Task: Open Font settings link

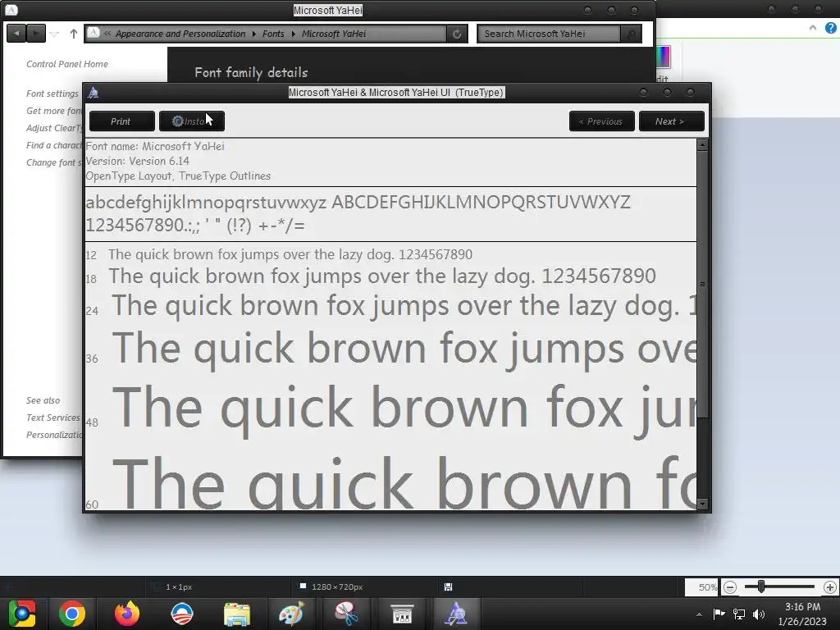Action: 52,94
